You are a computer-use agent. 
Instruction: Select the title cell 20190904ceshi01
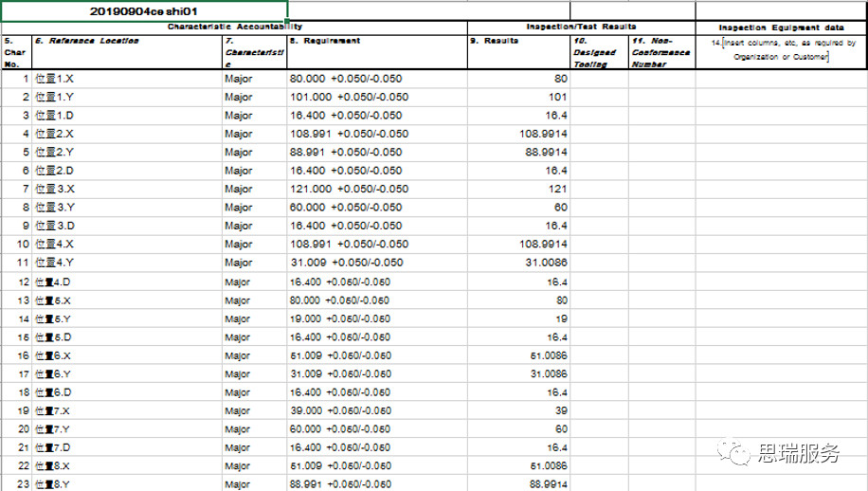tap(144, 10)
